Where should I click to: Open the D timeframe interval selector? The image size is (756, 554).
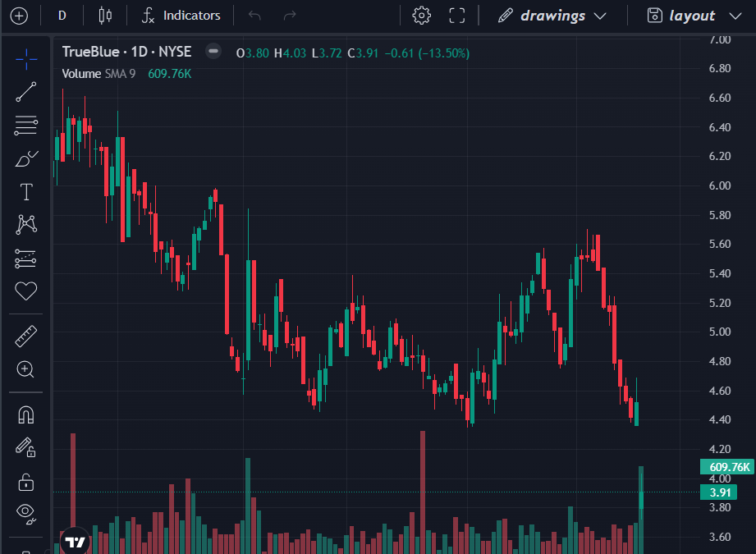point(62,16)
